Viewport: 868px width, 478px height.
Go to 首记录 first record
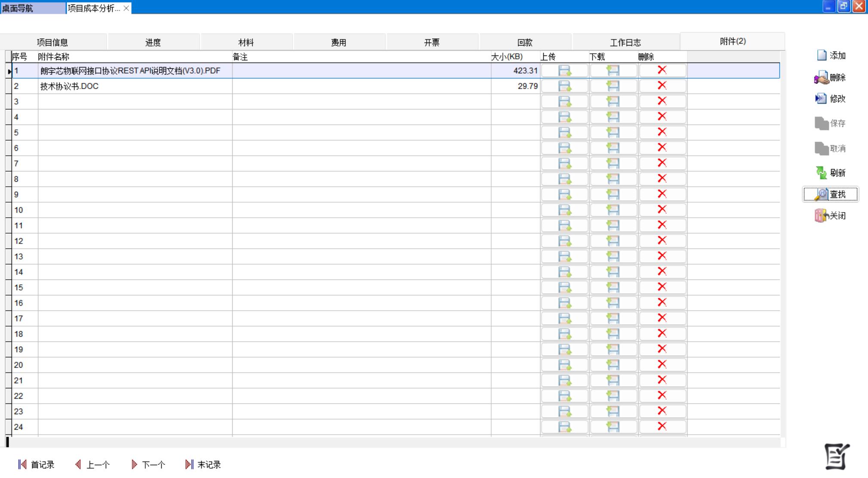coord(37,465)
